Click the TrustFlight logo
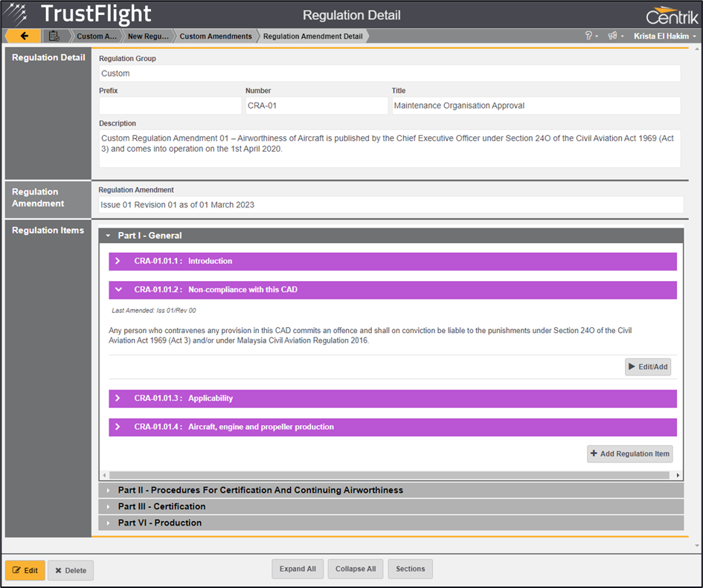 [78, 14]
